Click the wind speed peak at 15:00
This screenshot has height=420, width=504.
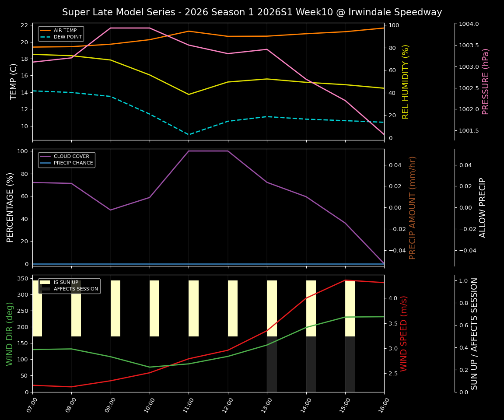click(346, 280)
